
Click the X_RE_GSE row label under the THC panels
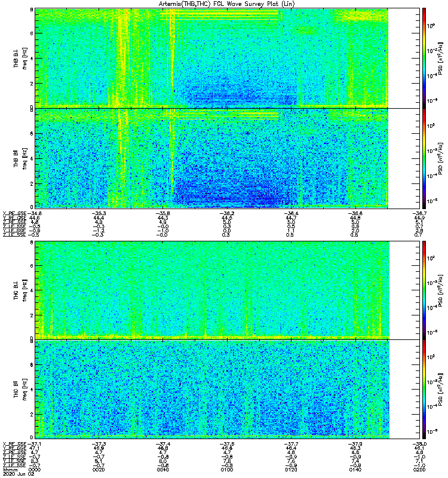pos(14,444)
